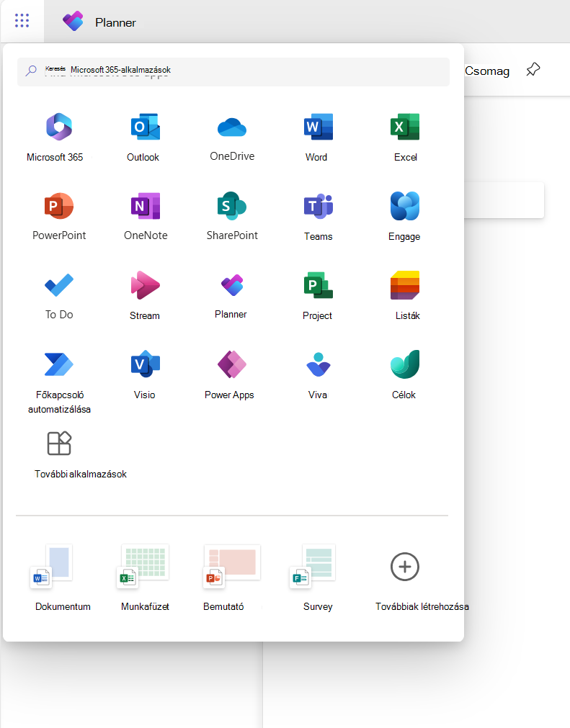This screenshot has width=570, height=728.
Task: Create a new Bemutató (presentation)
Action: (231, 578)
